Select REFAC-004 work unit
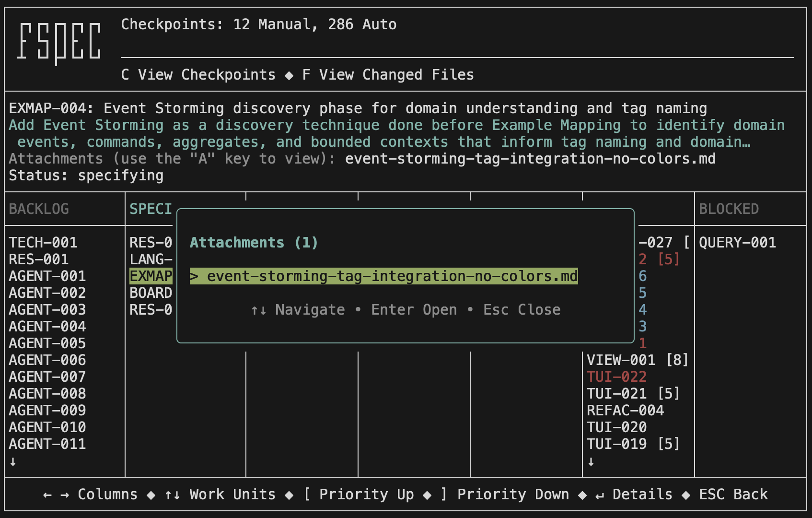The width and height of the screenshot is (812, 518). pyautogui.click(x=626, y=411)
